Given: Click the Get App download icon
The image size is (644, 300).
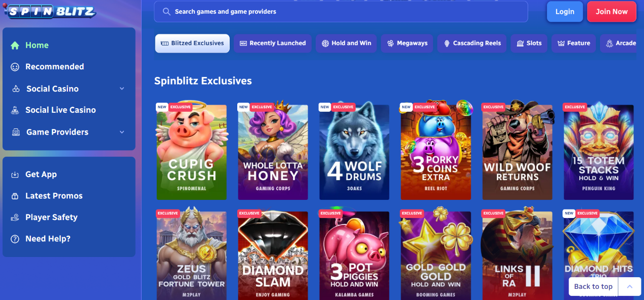Looking at the screenshot, I should (x=15, y=175).
